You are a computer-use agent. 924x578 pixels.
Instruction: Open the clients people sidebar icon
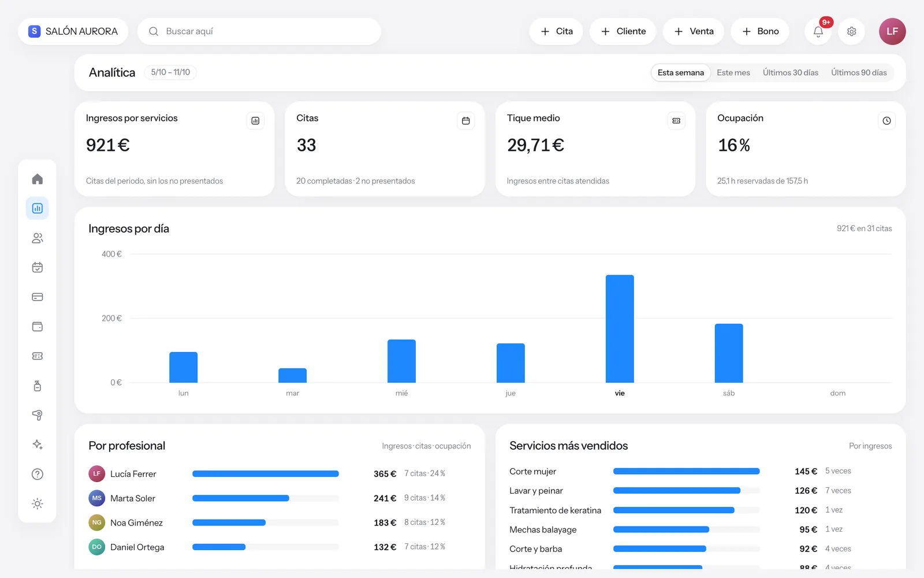[38, 238]
